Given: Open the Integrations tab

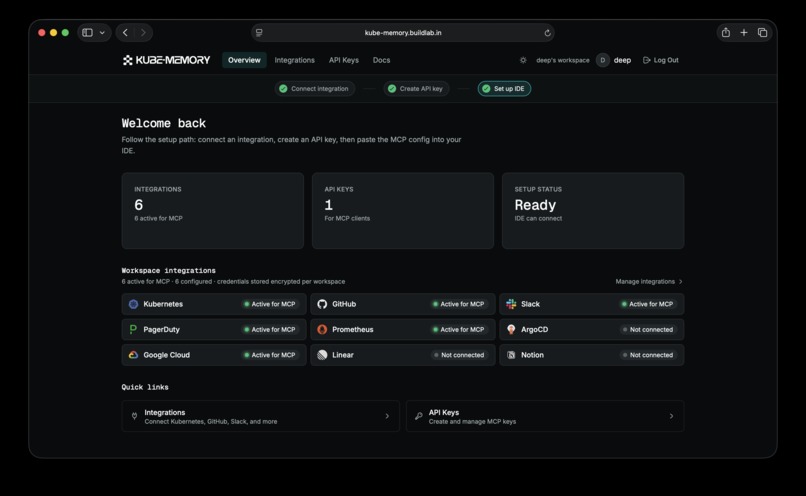Looking at the screenshot, I should click(295, 60).
